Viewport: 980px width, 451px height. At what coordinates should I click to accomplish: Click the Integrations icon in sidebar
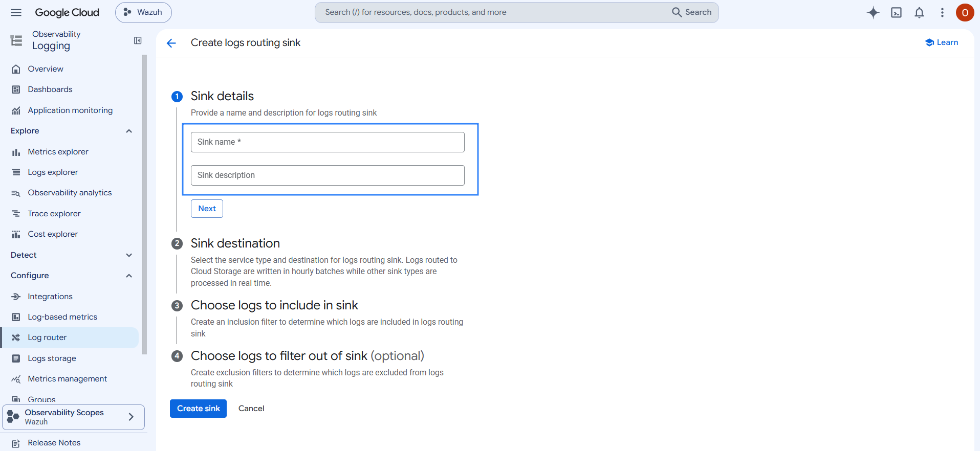point(16,297)
